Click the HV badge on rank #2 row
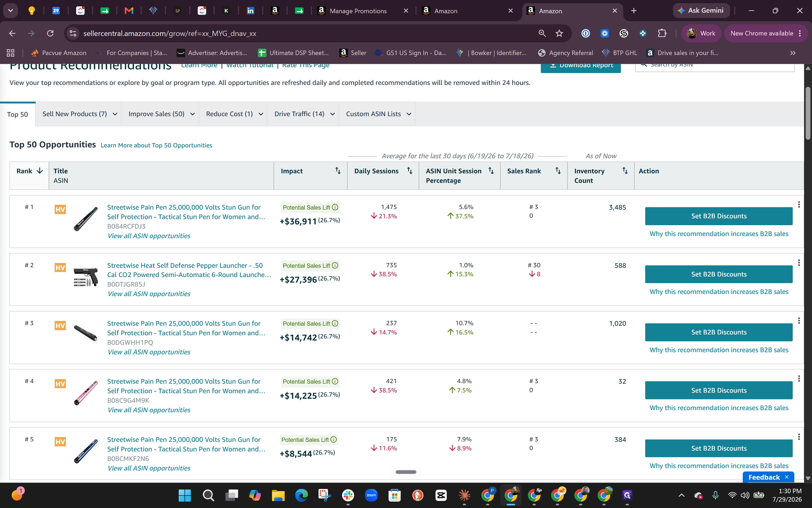Screen dimensions: 812x508 (60, 268)
